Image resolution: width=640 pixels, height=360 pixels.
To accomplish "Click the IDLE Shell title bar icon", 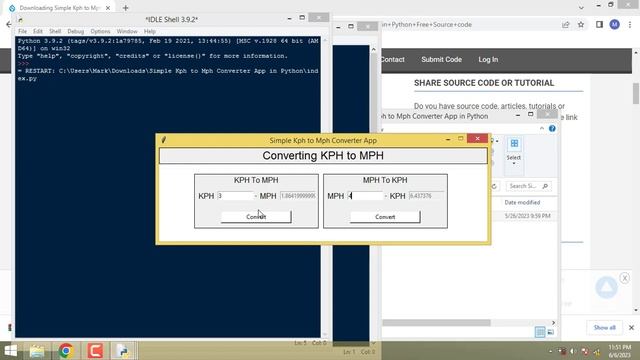I will (20, 20).
